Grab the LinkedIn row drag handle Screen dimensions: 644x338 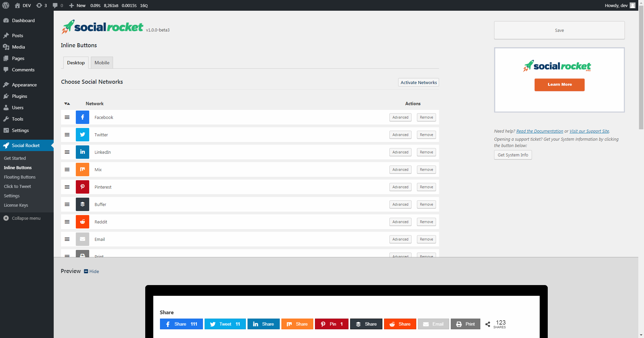(67, 152)
